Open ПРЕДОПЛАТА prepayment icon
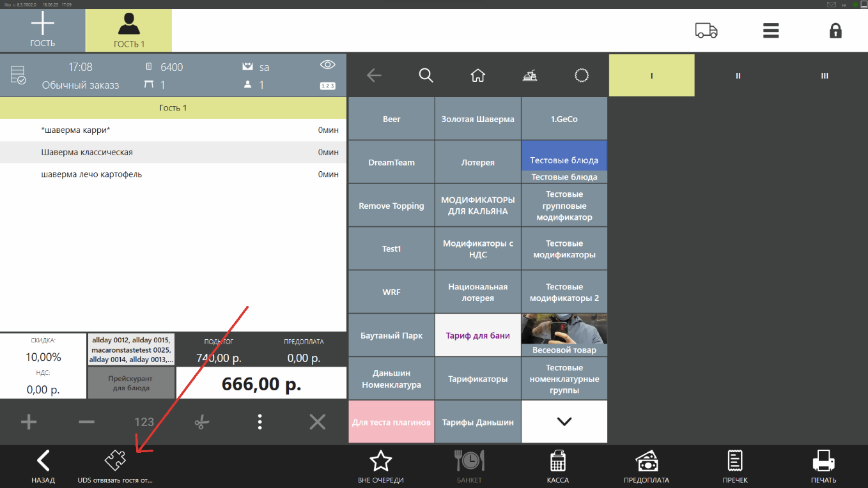Screen dimensions: 868x488 click(x=646, y=467)
